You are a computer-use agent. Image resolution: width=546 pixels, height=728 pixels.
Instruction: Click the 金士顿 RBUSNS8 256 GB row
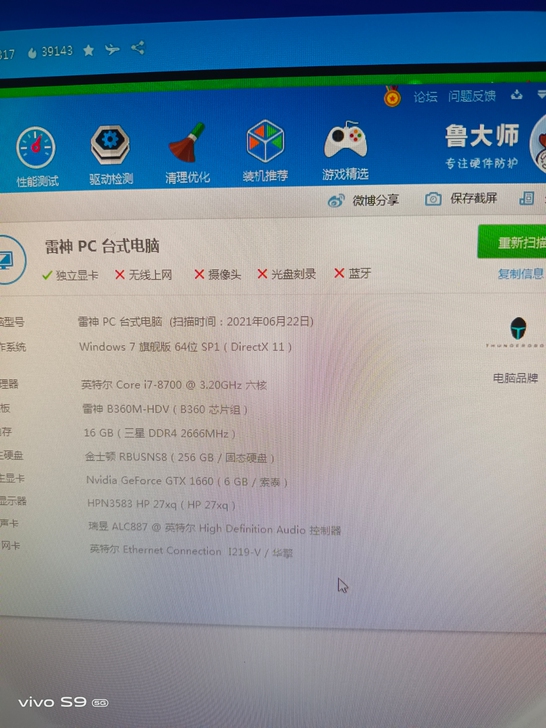pos(180,457)
